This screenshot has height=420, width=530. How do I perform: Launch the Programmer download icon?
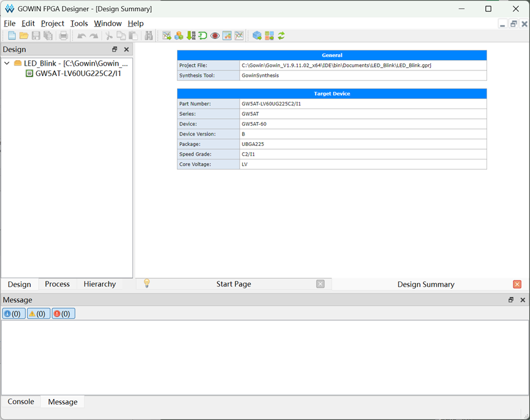tap(191, 36)
